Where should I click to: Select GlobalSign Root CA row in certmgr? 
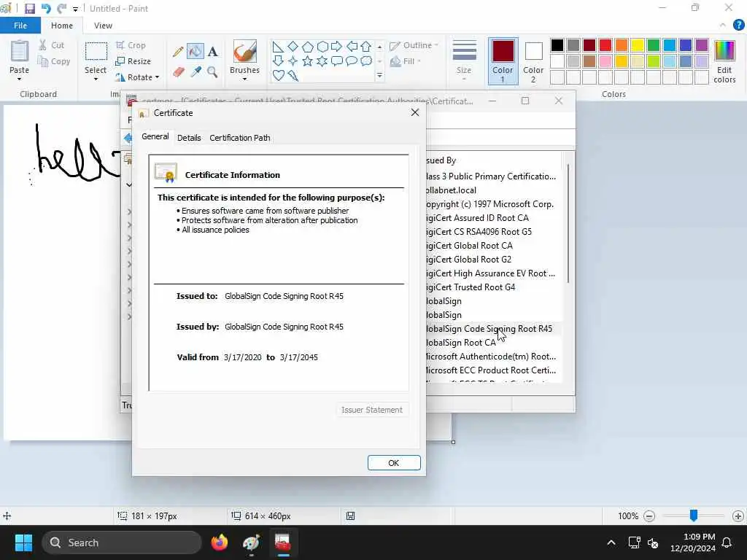point(494,343)
